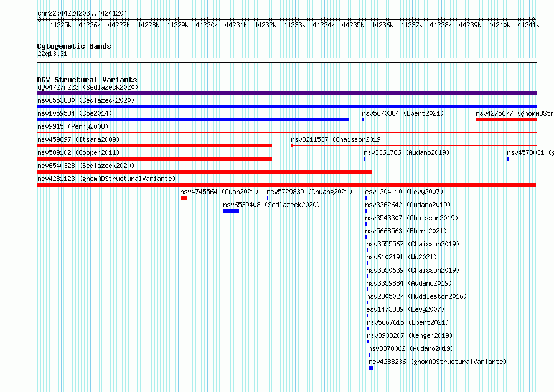Open variant nsv459897 (Itsara2009)

(x=78, y=139)
